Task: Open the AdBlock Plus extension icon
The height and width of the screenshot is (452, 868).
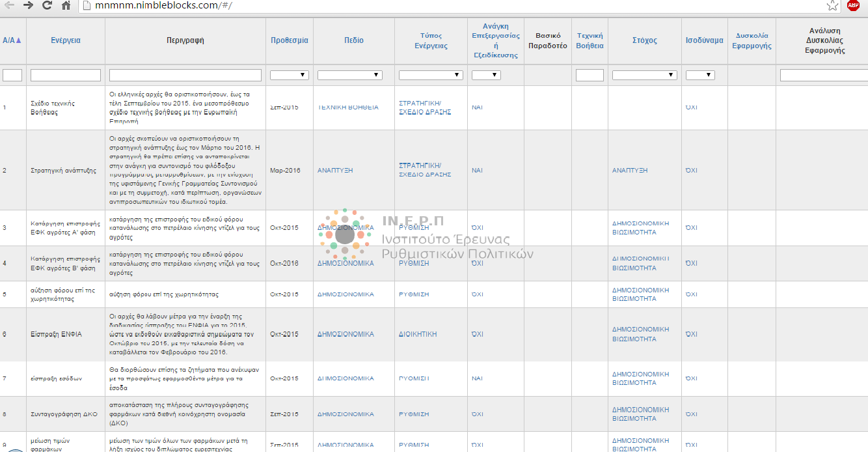Action: 853,6
